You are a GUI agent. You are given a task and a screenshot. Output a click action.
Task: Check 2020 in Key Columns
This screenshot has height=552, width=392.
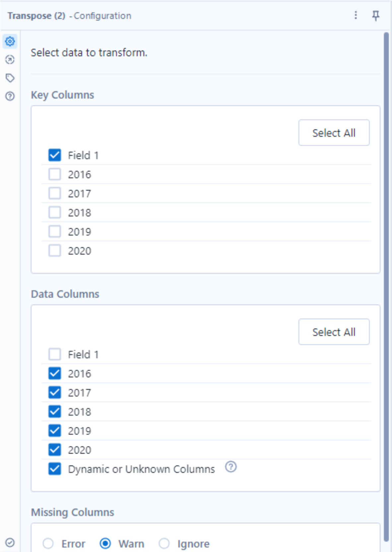[55, 251]
